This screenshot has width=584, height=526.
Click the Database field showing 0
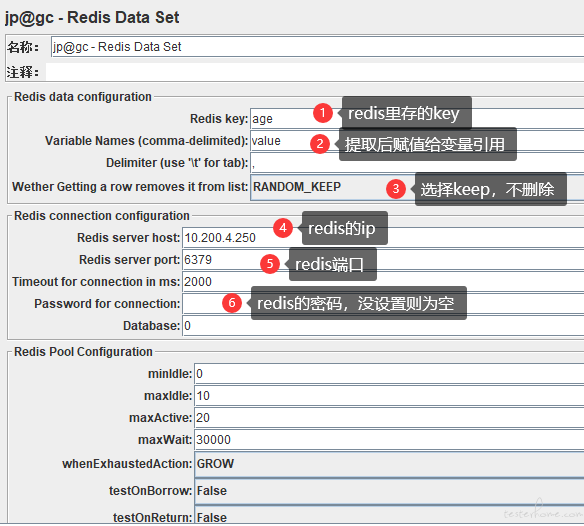(x=383, y=326)
